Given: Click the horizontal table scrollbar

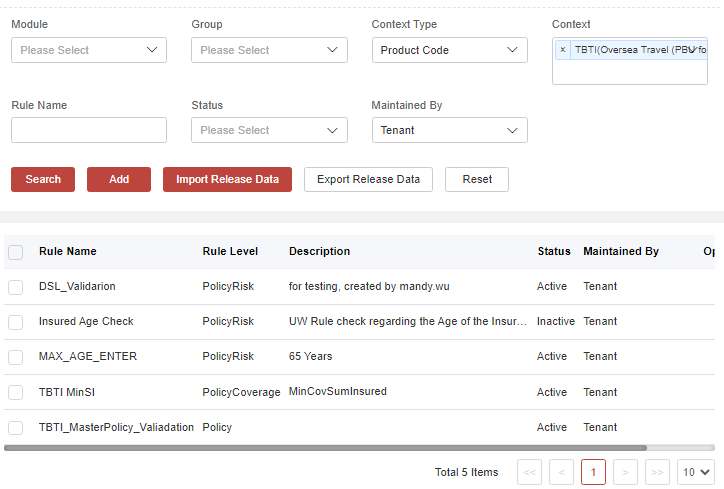Looking at the screenshot, I should coord(326,447).
